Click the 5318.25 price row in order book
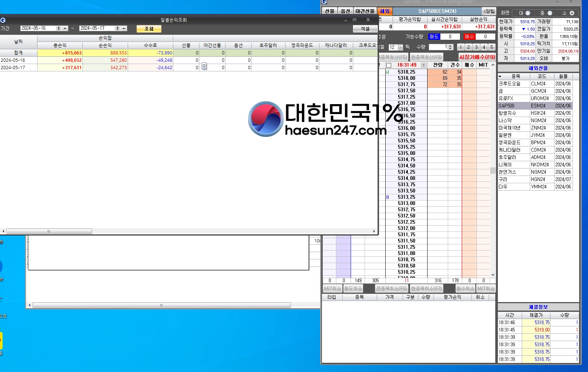The height and width of the screenshot is (372, 588). [x=406, y=72]
